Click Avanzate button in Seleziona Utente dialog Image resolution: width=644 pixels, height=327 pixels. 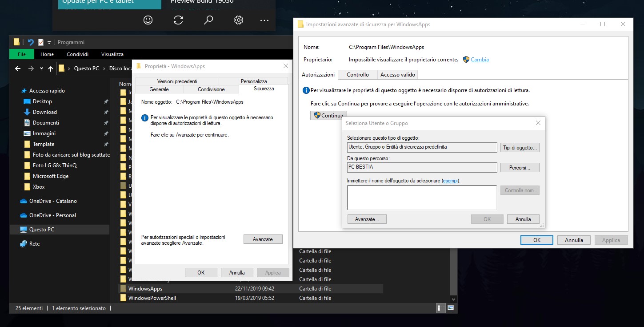[367, 219]
